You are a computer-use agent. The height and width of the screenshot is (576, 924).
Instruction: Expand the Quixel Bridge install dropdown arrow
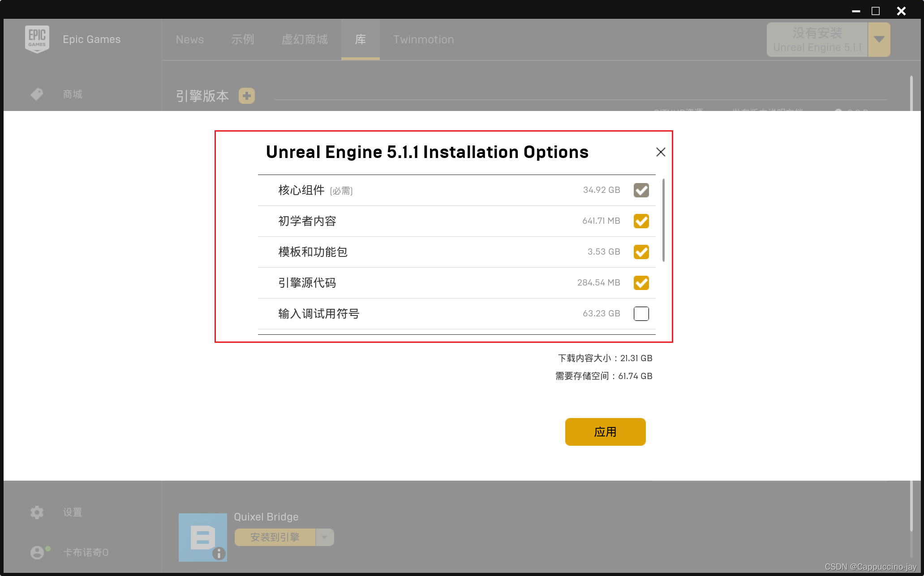(x=325, y=537)
